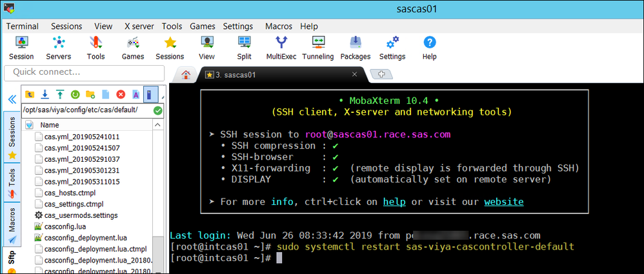The image size is (644, 274).
Task: Go to parent folder in SFTP browser
Action: point(30,95)
